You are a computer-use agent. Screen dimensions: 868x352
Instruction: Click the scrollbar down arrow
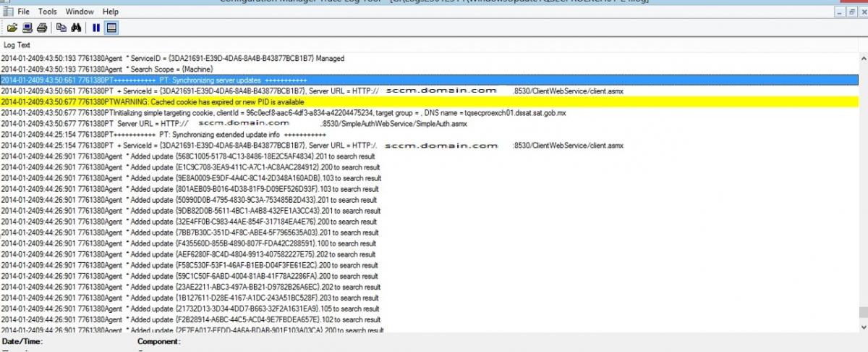862,328
